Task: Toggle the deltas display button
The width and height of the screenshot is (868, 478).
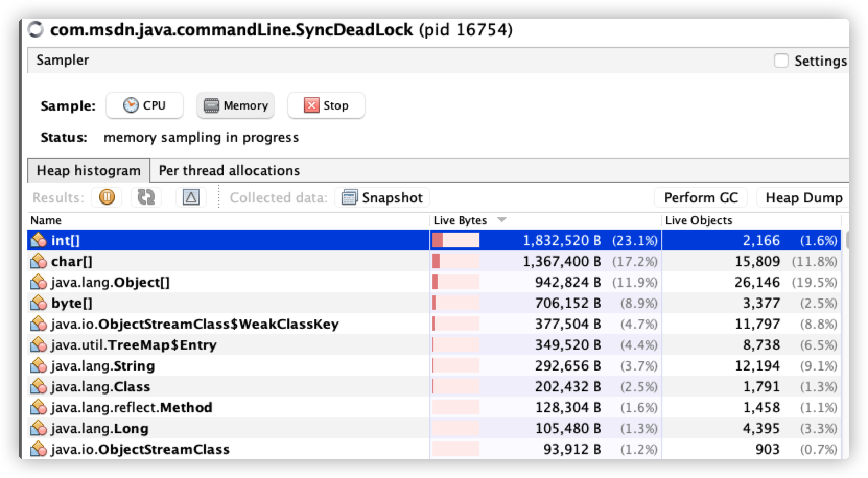Action: 191,197
